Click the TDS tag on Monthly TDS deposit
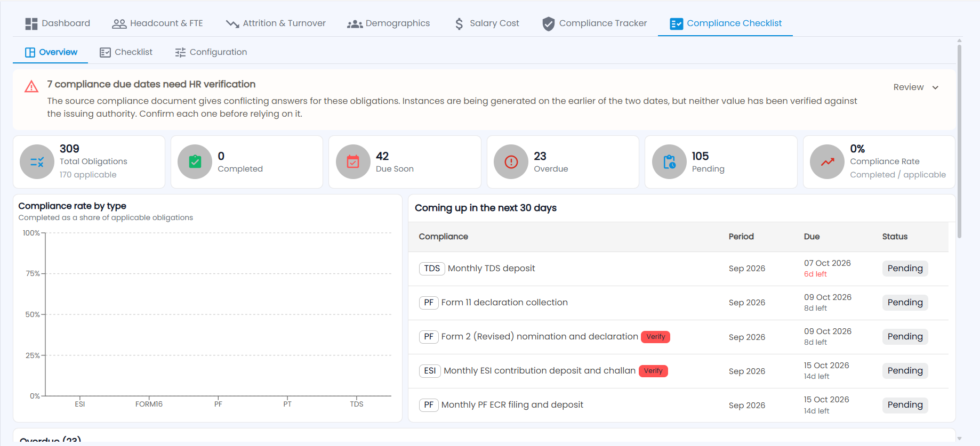 (432, 269)
